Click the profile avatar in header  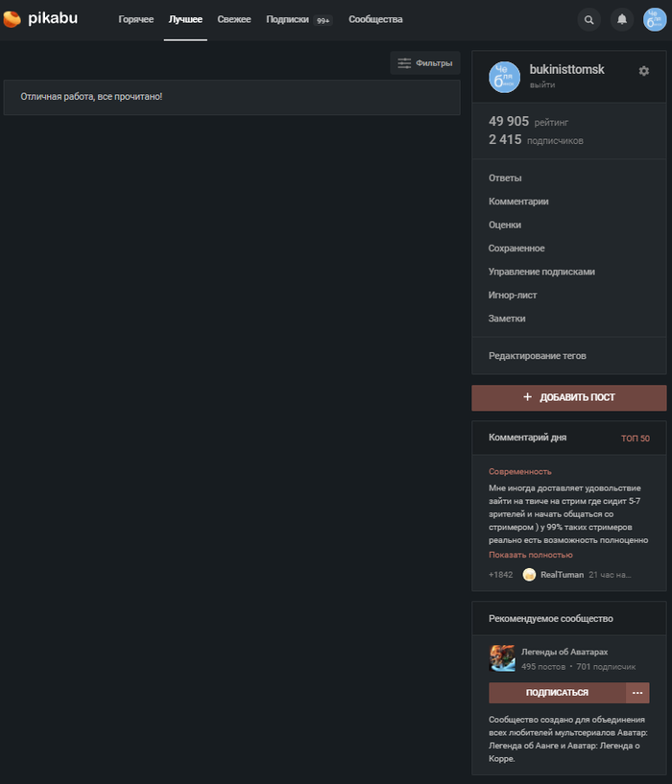click(x=655, y=19)
